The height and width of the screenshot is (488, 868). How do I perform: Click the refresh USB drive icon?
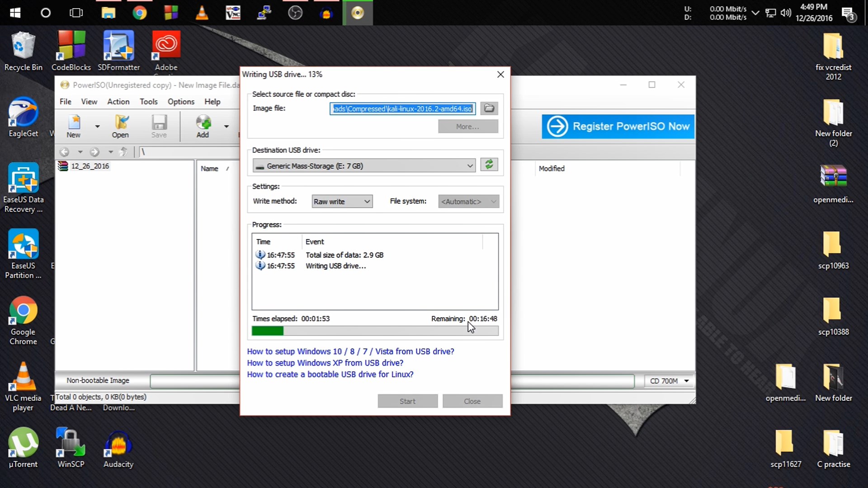[489, 165]
